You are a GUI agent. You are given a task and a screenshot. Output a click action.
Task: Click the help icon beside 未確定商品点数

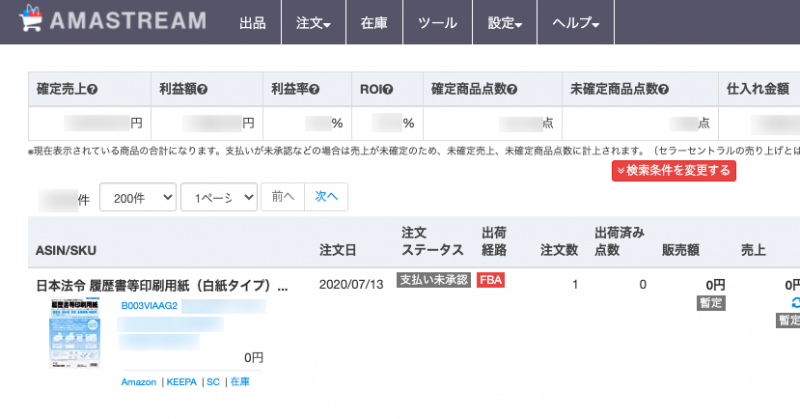[663, 89]
